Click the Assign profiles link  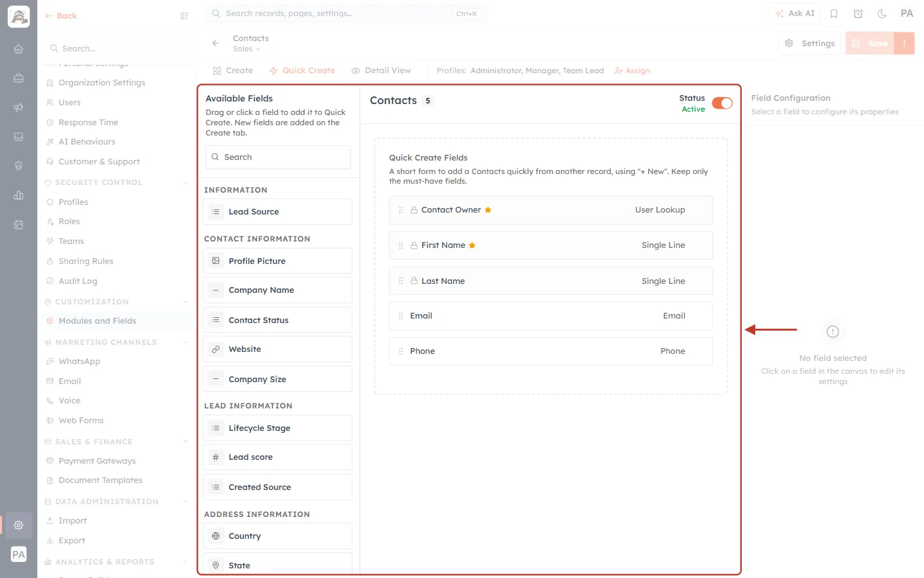(x=632, y=71)
